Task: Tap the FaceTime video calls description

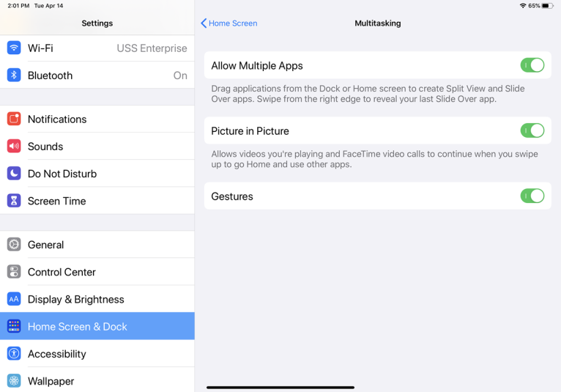Action: [374, 159]
